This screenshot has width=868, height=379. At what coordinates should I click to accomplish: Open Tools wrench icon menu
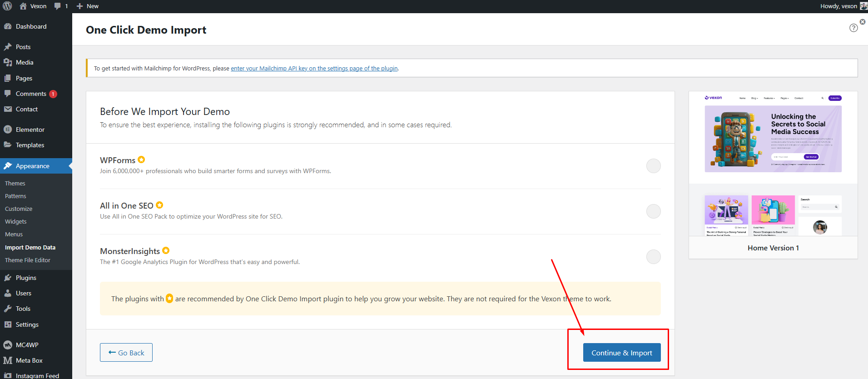point(8,309)
